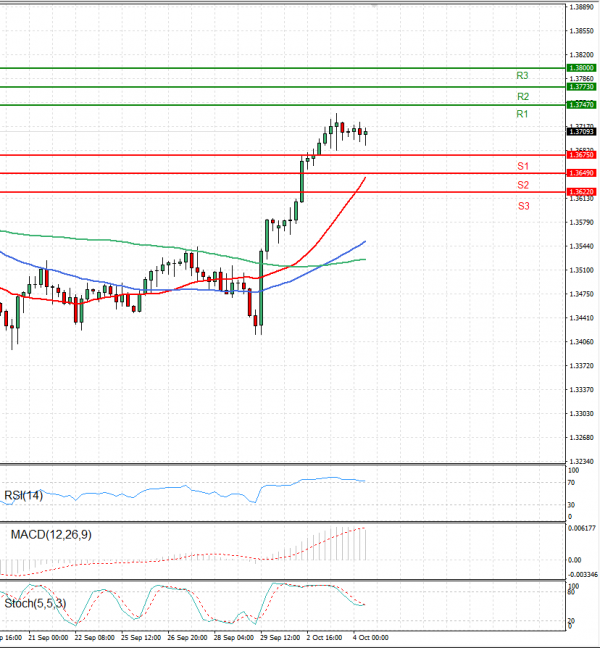Click the S3 support label
600x648 pixels.
(523, 206)
